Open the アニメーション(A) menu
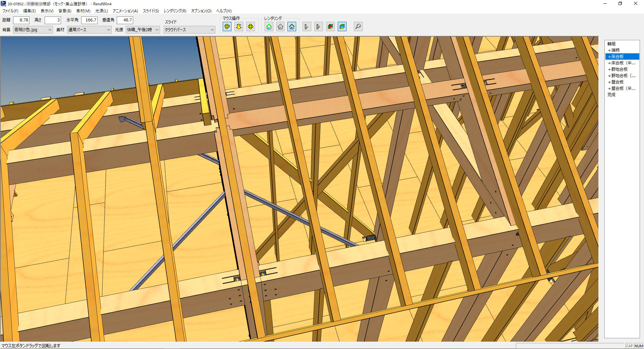The image size is (644, 349). [125, 11]
